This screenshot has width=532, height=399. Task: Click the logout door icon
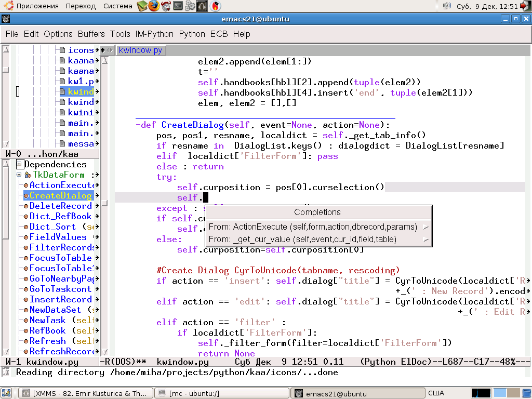[x=525, y=6]
